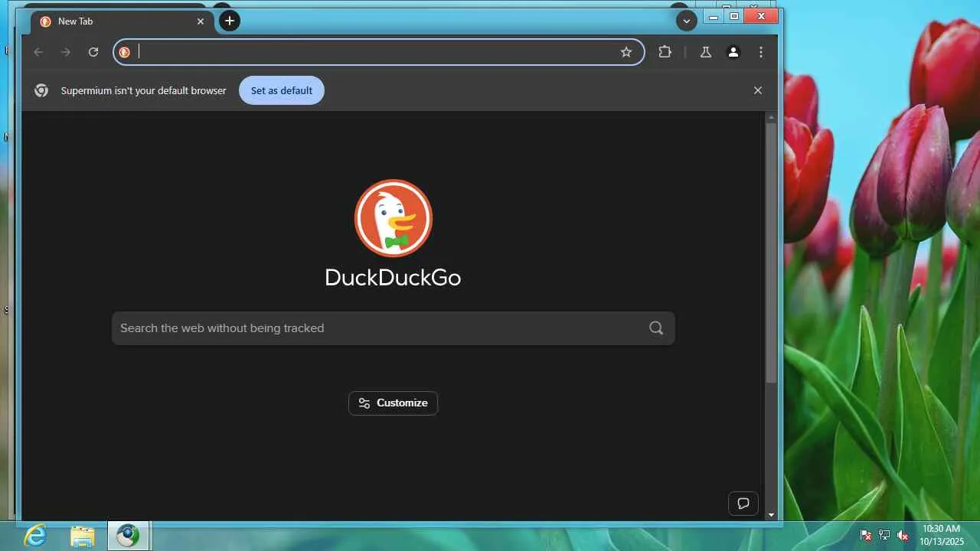Viewport: 980px width, 551px height.
Task: Open the Action Center flag icon
Action: (866, 536)
